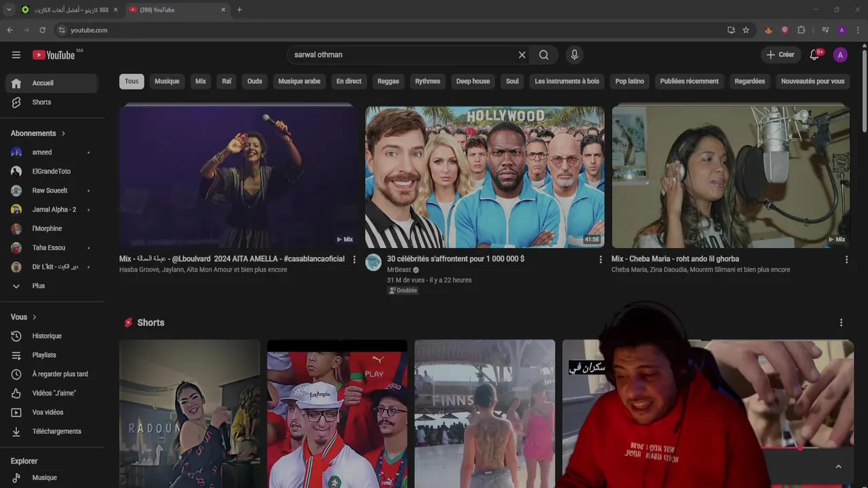This screenshot has height=488, width=868.
Task: Click the browser back arrow
Action: click(x=9, y=30)
